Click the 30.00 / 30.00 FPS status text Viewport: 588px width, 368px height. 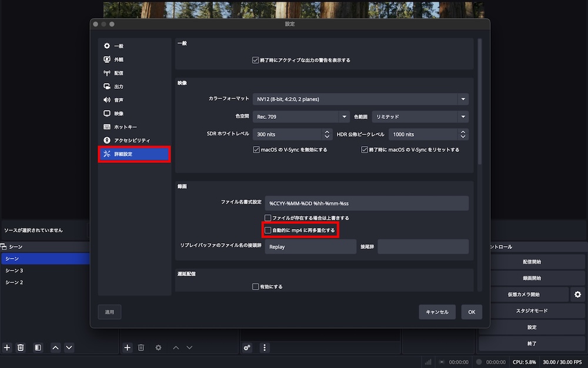[562, 362]
